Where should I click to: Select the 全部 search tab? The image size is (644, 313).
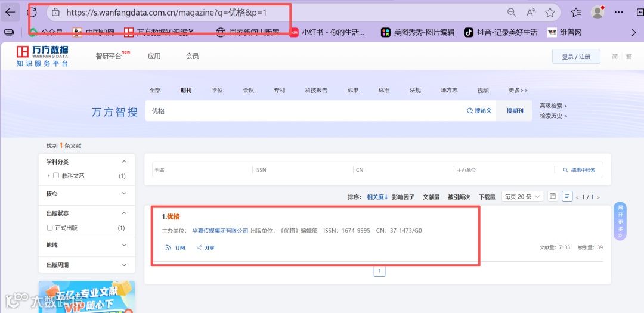point(155,91)
